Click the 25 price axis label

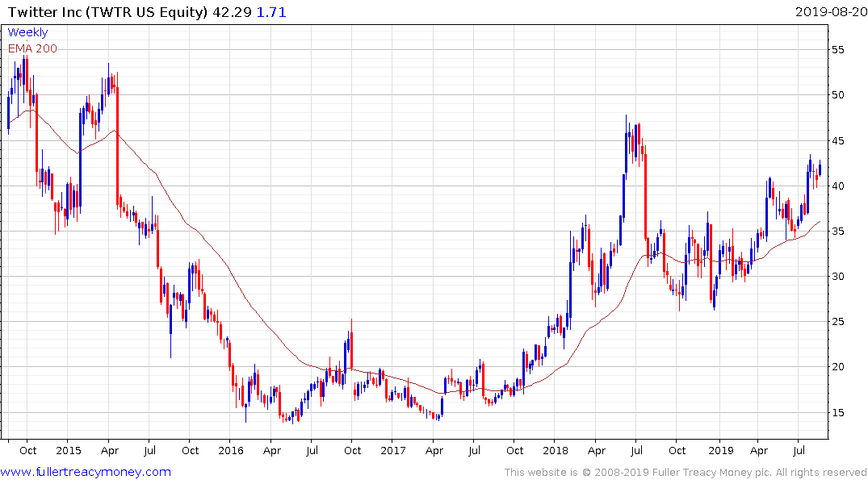(x=837, y=321)
